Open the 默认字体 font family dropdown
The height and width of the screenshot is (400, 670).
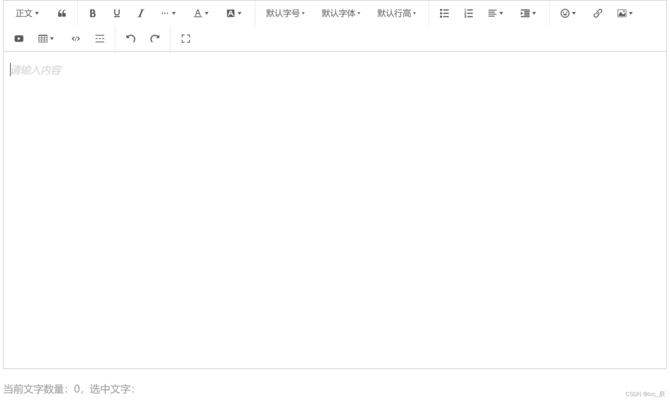(341, 14)
